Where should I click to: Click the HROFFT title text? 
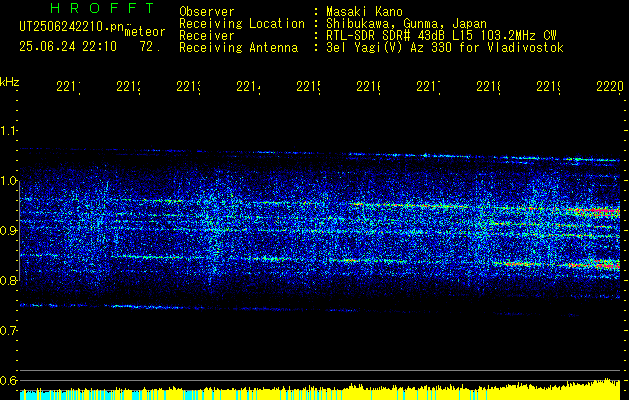[x=102, y=8]
